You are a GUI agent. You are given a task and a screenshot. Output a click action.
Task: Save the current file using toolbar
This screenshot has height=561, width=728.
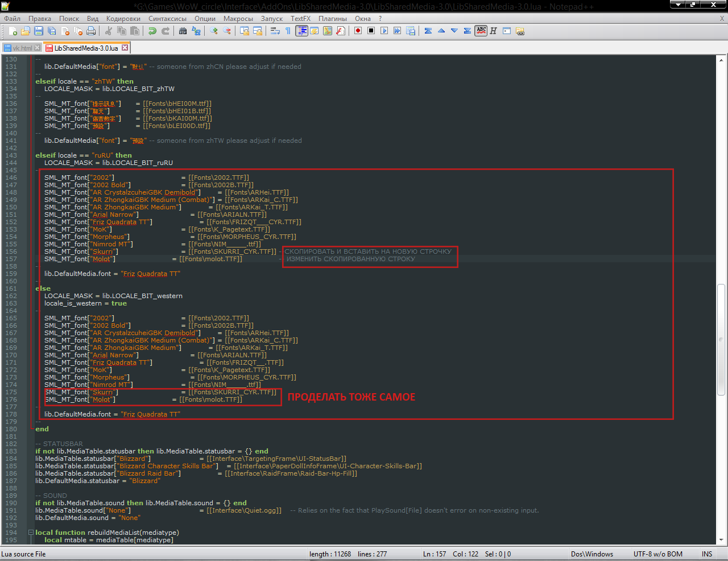point(39,31)
